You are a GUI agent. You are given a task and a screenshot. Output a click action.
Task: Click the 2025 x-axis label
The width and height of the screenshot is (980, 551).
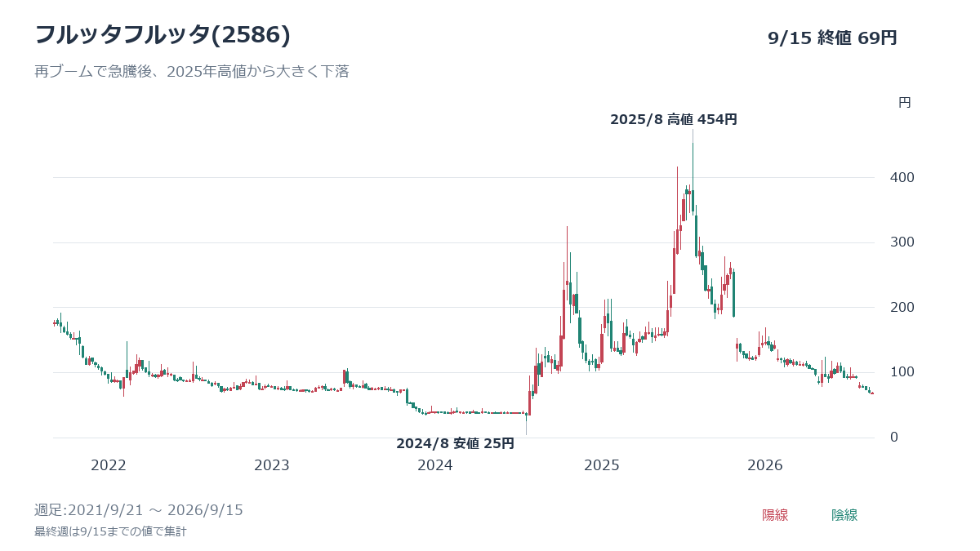coord(602,465)
